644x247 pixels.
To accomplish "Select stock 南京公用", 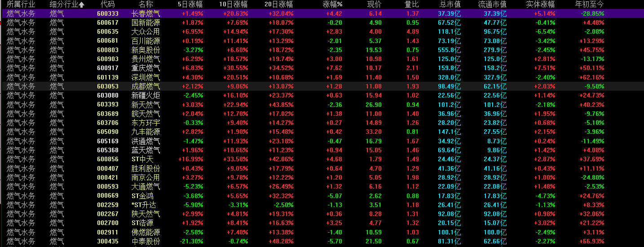I will click(x=146, y=177).
